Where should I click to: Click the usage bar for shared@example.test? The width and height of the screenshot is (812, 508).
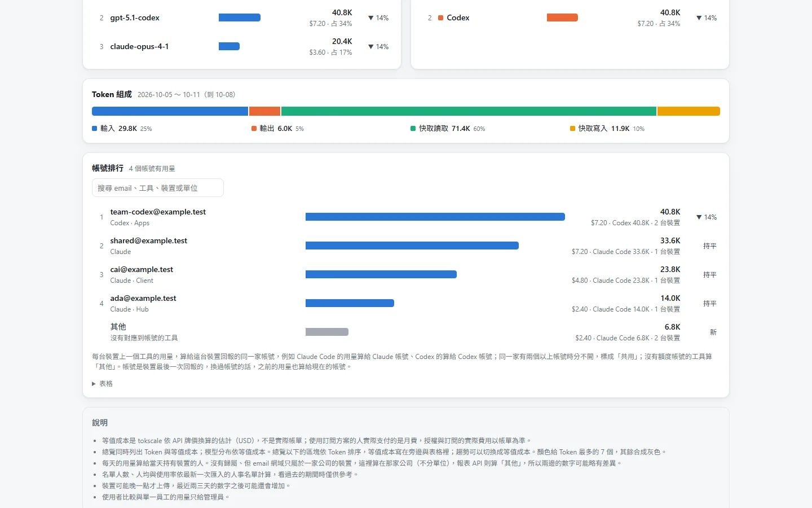412,246
